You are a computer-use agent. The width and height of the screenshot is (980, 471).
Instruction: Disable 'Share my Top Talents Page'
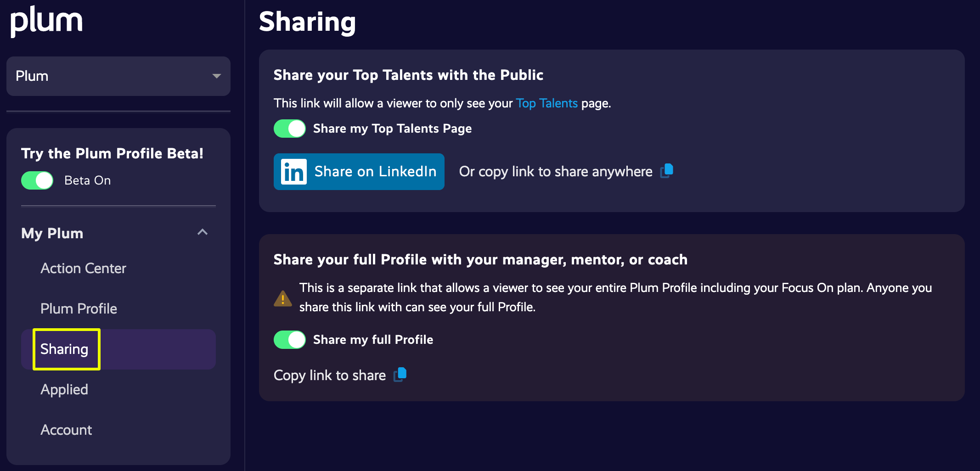[289, 129]
